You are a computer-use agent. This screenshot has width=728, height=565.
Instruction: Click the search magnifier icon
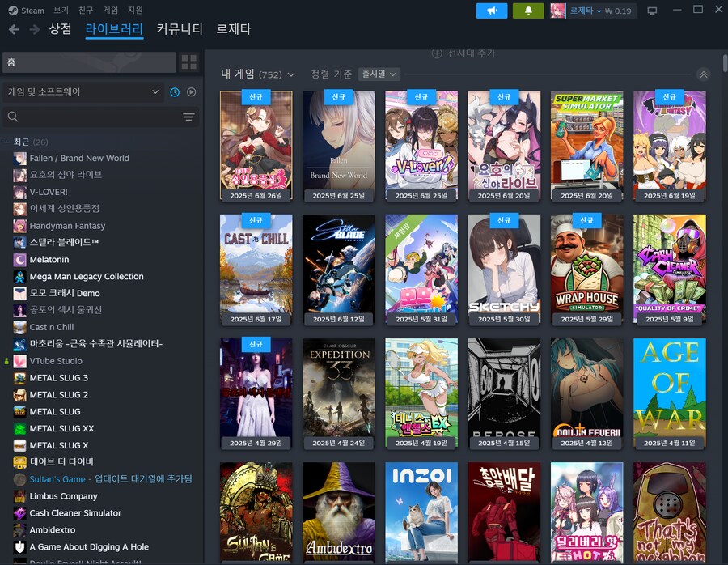point(12,117)
